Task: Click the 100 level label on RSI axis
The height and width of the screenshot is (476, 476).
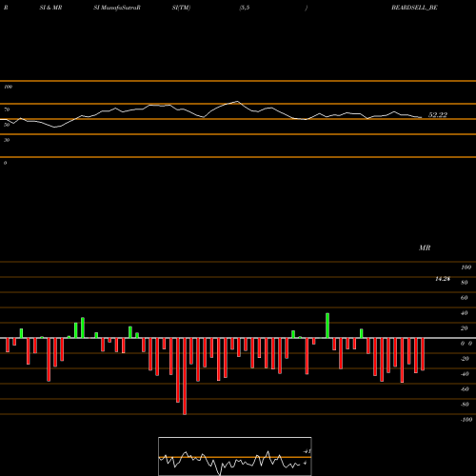Action: coord(8,87)
